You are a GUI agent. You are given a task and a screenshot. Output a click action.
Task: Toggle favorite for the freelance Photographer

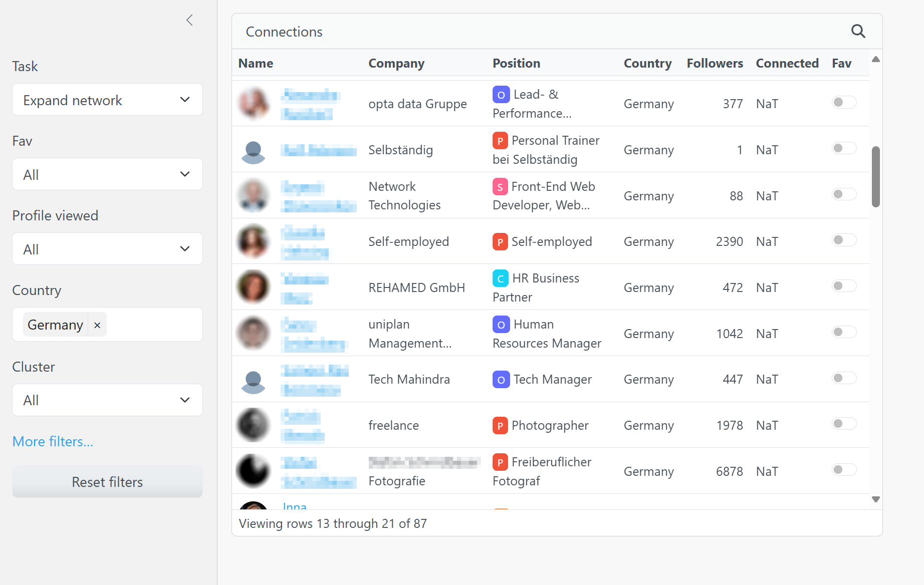[x=843, y=423]
